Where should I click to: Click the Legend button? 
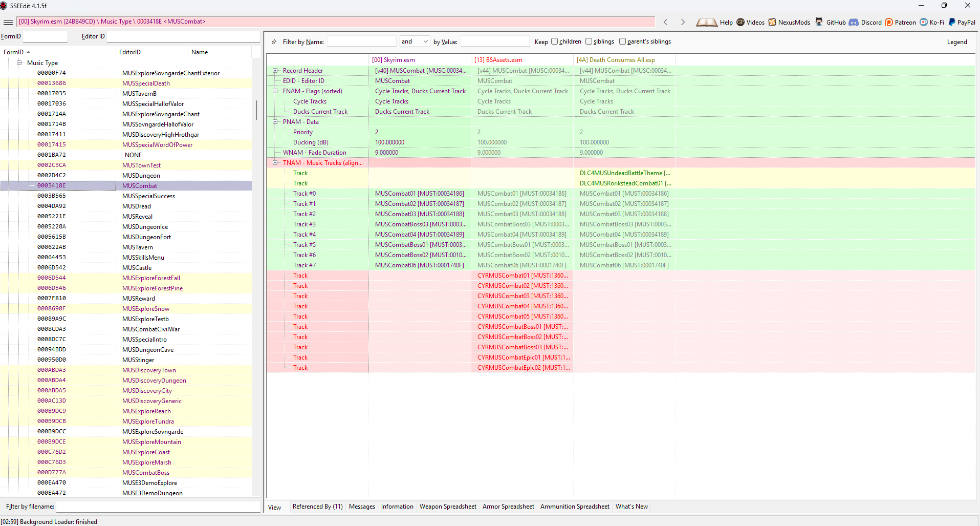(x=957, y=42)
